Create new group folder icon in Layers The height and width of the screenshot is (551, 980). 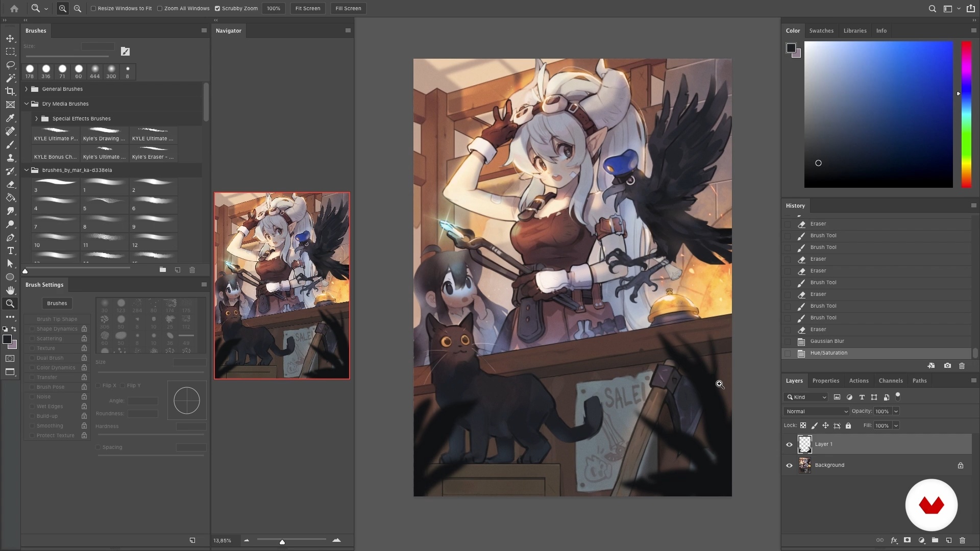935,540
